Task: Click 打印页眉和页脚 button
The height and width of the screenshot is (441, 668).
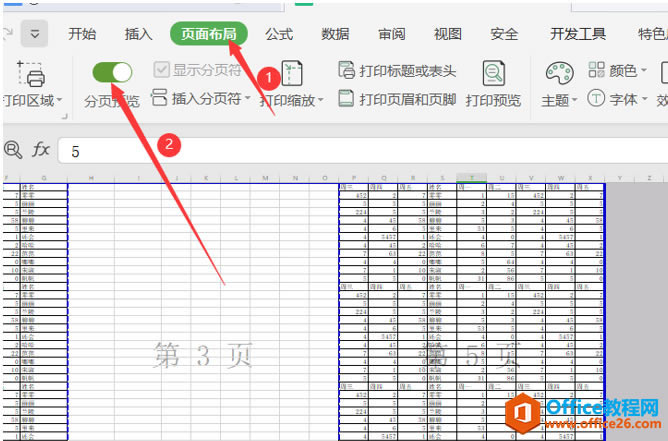Action: pyautogui.click(x=397, y=99)
